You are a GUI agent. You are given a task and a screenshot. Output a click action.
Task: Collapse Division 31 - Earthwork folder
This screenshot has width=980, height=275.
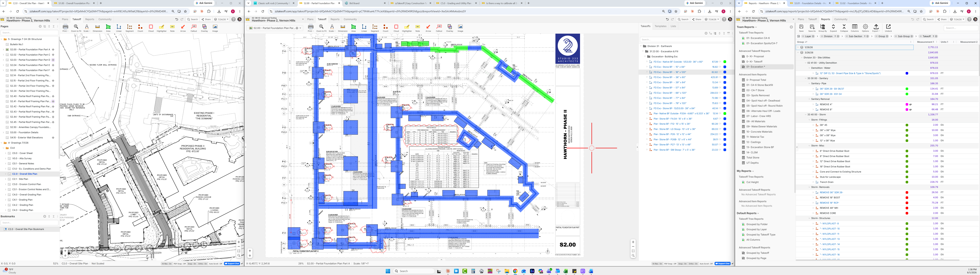(641, 46)
